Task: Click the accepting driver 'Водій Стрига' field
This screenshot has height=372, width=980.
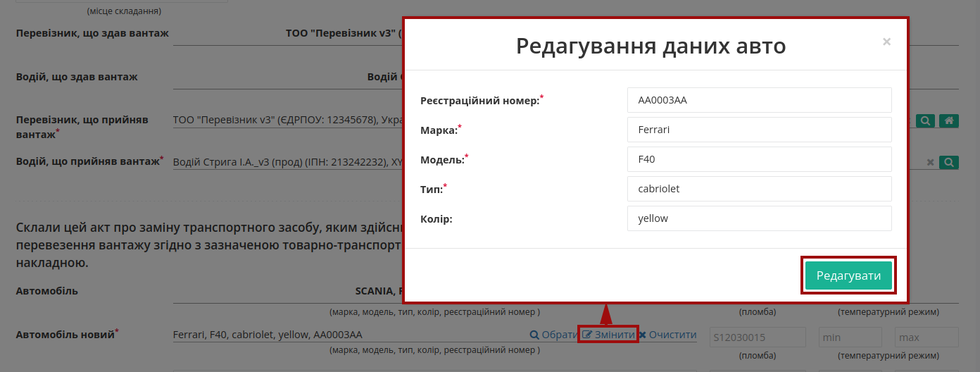Action: click(287, 162)
